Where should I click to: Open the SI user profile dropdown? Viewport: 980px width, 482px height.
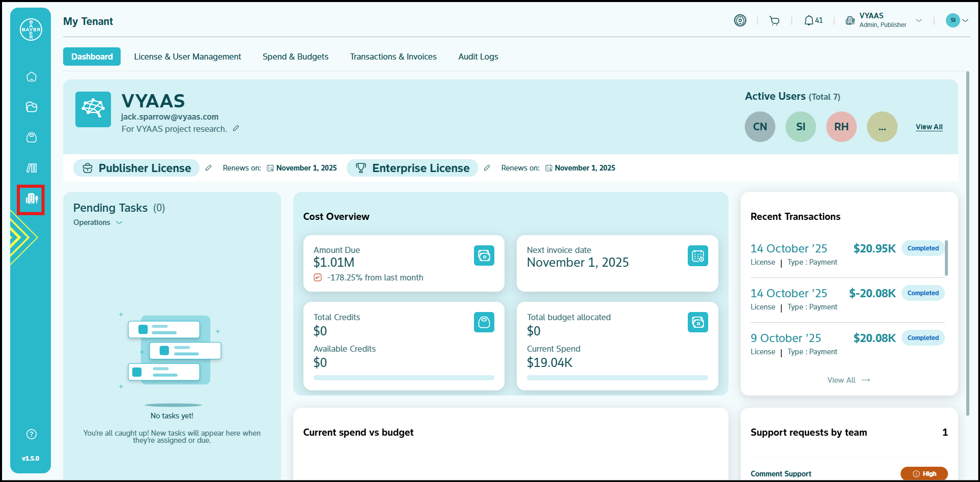click(x=957, y=20)
